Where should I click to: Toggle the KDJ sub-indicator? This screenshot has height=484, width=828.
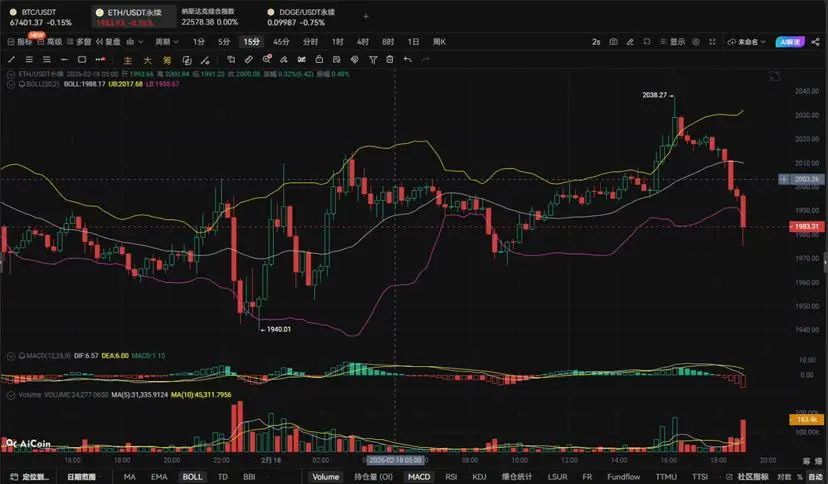(479, 477)
